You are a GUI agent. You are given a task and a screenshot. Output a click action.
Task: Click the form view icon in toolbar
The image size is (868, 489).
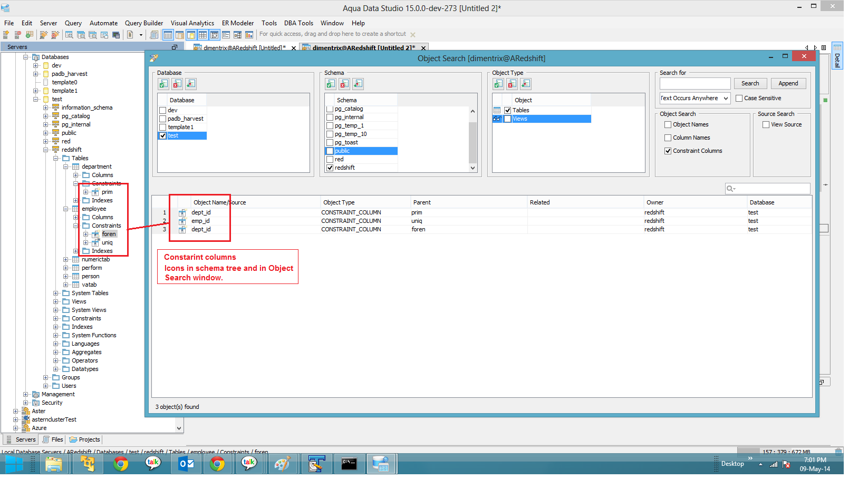[x=226, y=35]
